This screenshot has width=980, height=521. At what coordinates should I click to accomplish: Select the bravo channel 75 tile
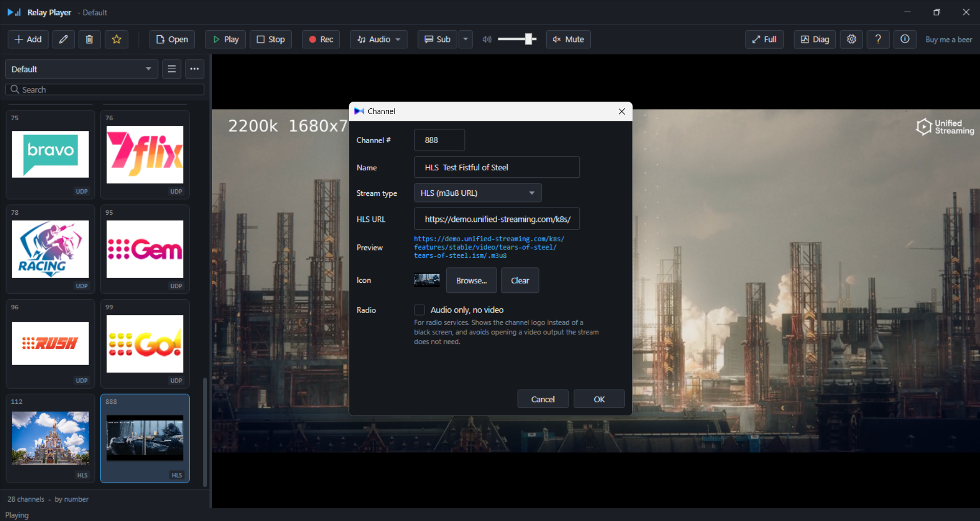click(x=51, y=154)
